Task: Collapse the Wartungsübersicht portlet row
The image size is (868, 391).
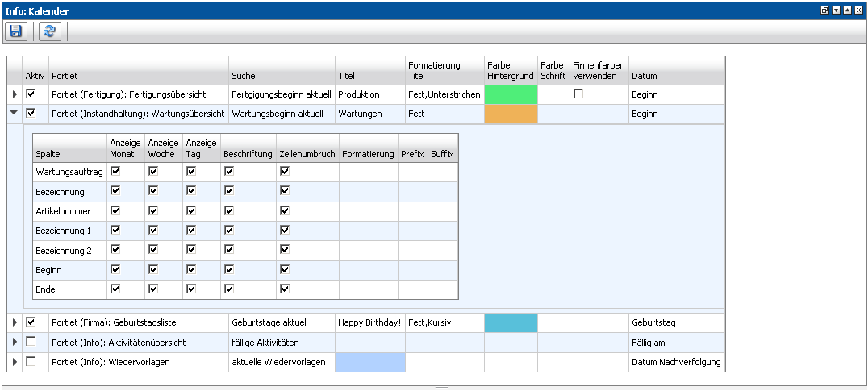Action: point(15,114)
